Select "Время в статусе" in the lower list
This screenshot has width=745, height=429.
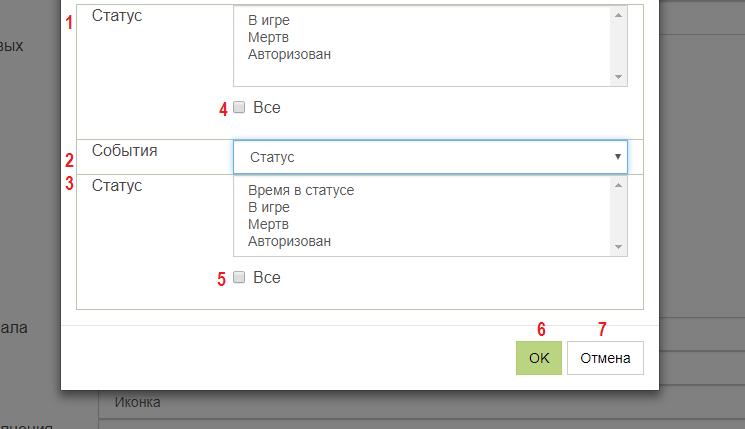click(301, 191)
